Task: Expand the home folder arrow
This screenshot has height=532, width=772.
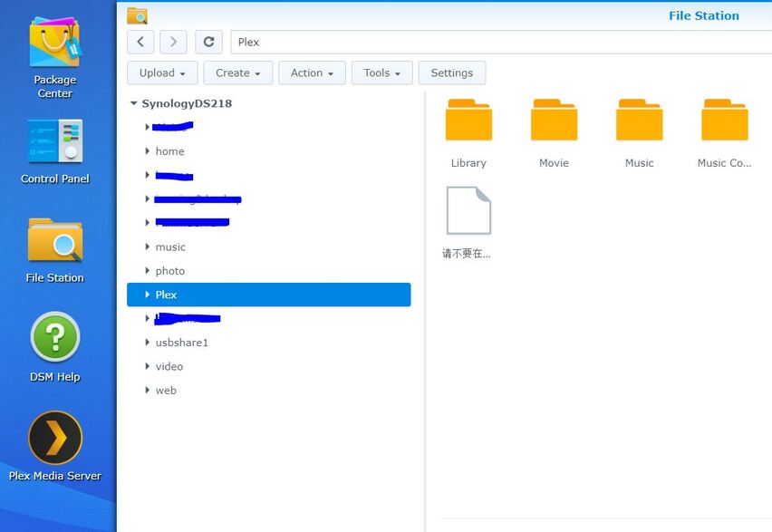Action: tap(147, 151)
